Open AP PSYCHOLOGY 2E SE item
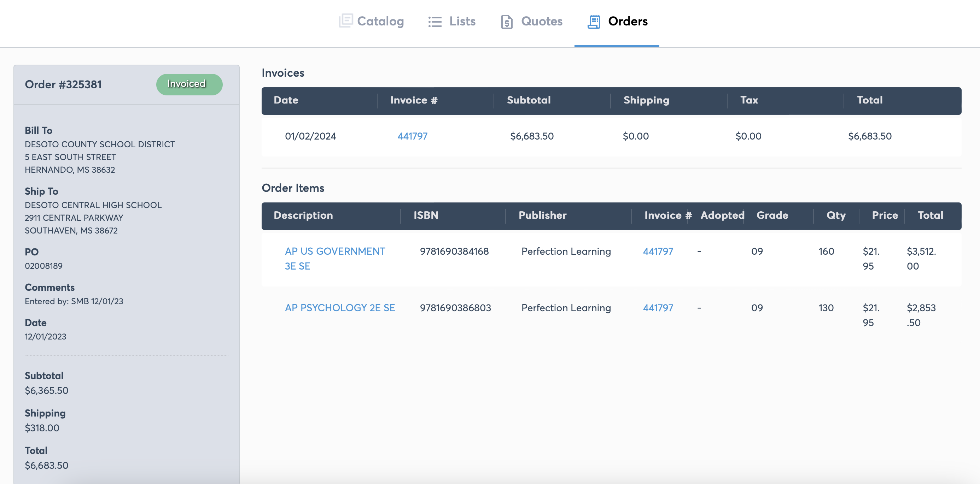Screen dimensions: 980x484 tap(340, 308)
